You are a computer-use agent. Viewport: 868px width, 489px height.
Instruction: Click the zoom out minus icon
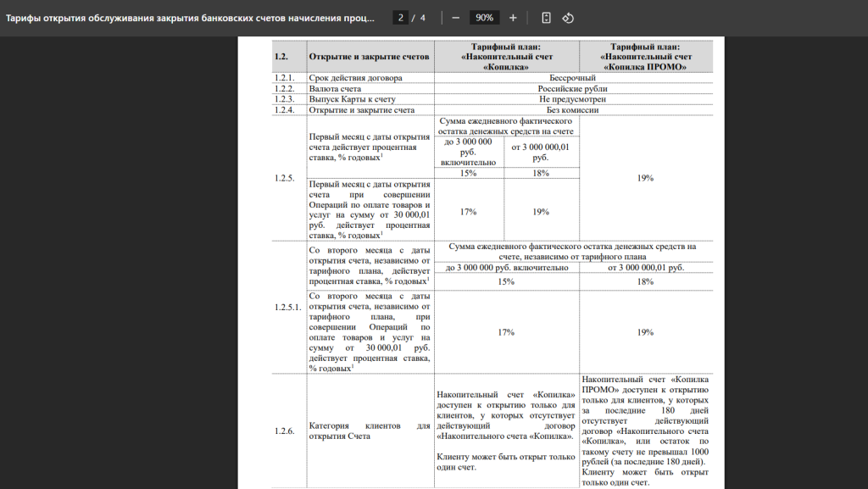tap(456, 18)
